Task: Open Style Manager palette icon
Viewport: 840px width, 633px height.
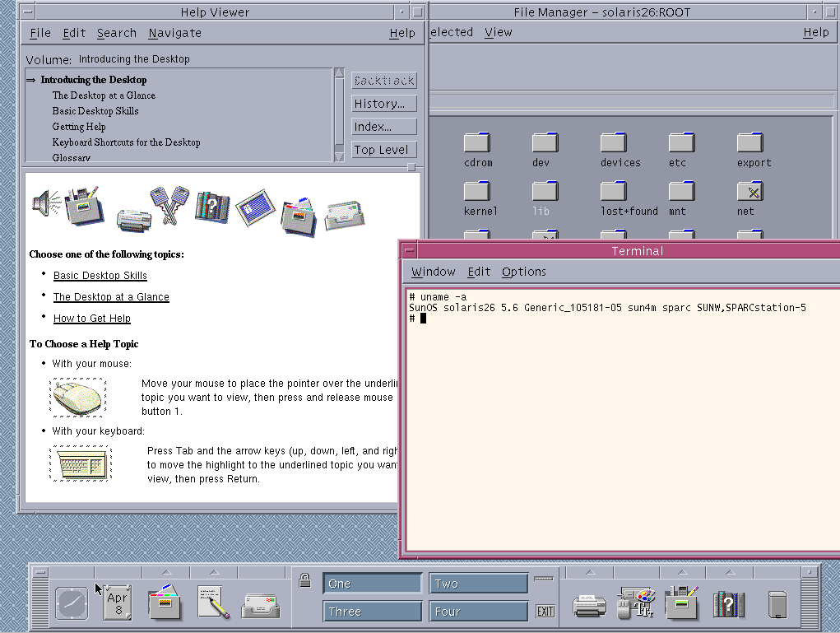Action: (636, 603)
